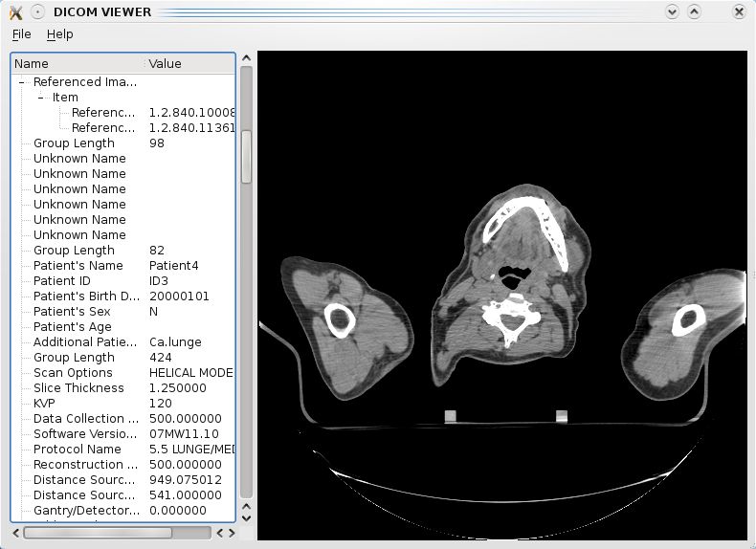Select the Patient's Birth D... row
Image resolution: width=756 pixels, height=549 pixels.
[122, 296]
